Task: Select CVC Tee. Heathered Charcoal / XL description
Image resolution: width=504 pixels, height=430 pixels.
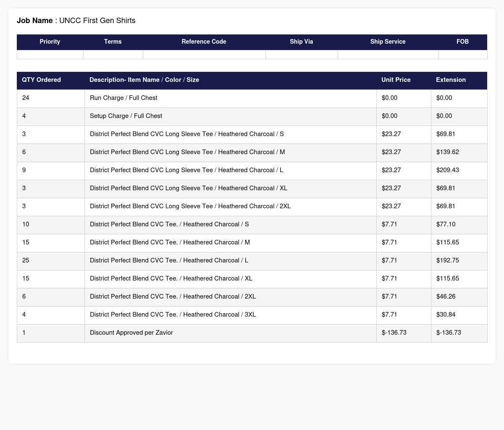Action: (x=171, y=278)
